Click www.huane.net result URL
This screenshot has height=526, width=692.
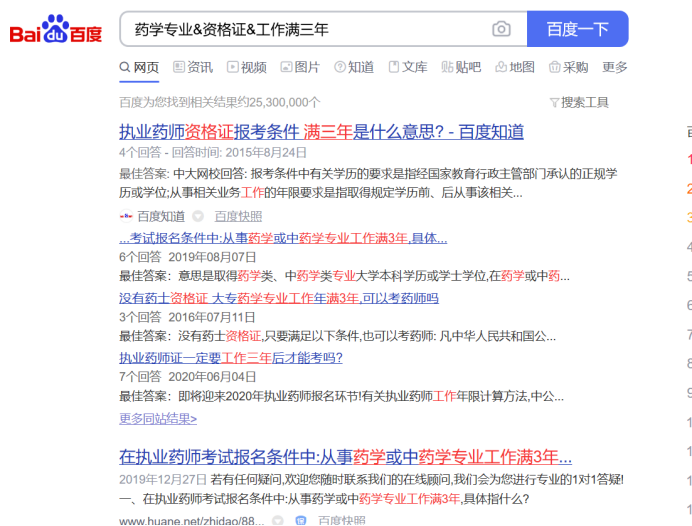click(x=192, y=521)
